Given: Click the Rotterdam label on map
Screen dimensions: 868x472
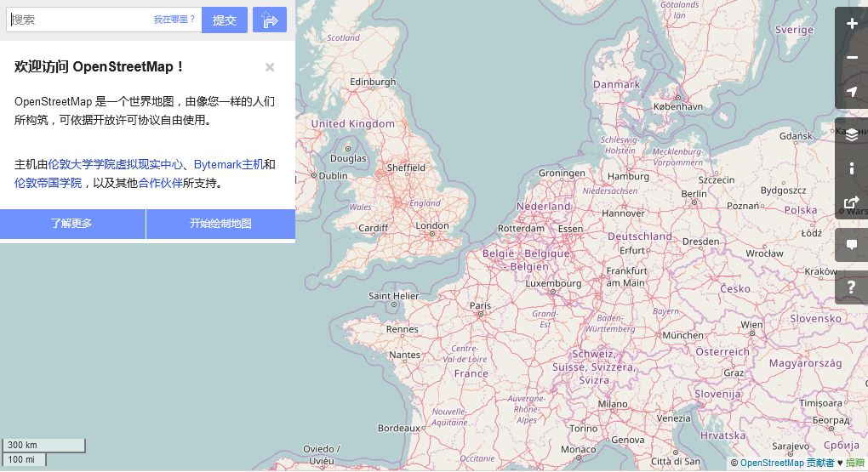Looking at the screenshot, I should point(521,228).
